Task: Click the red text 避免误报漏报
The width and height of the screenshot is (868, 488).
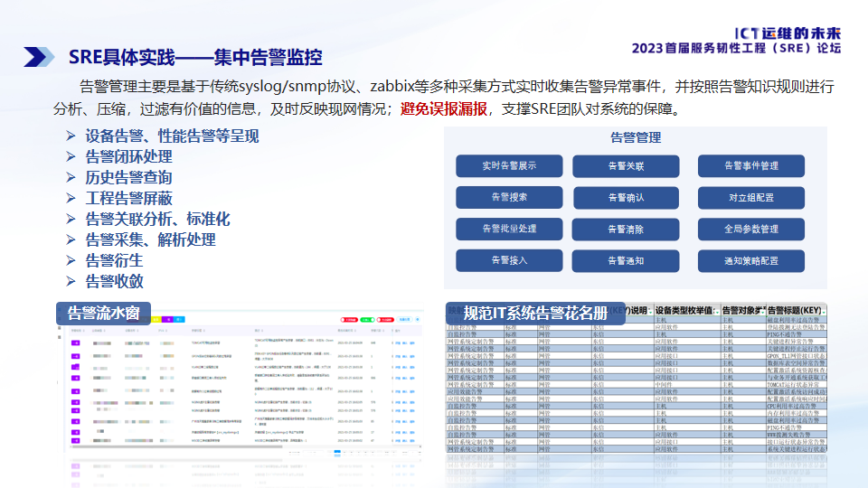Action: [x=444, y=109]
